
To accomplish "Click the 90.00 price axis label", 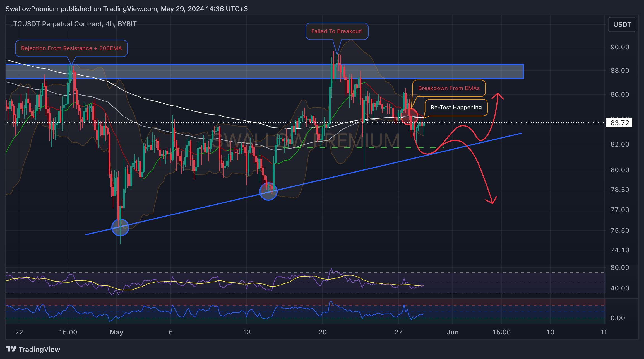I will [x=620, y=47].
